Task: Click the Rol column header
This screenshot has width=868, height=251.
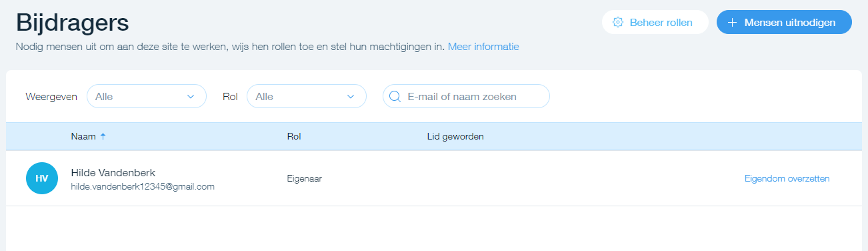Action: click(x=294, y=136)
